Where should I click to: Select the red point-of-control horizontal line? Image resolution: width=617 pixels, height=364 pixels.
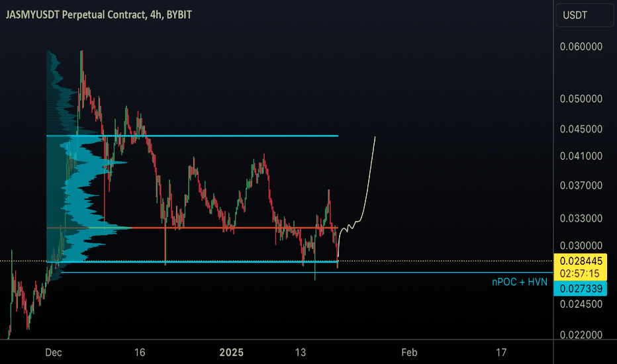click(x=192, y=228)
